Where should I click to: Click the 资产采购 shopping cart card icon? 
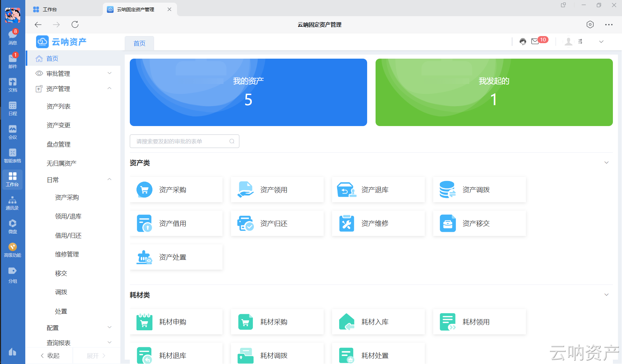pos(144,190)
